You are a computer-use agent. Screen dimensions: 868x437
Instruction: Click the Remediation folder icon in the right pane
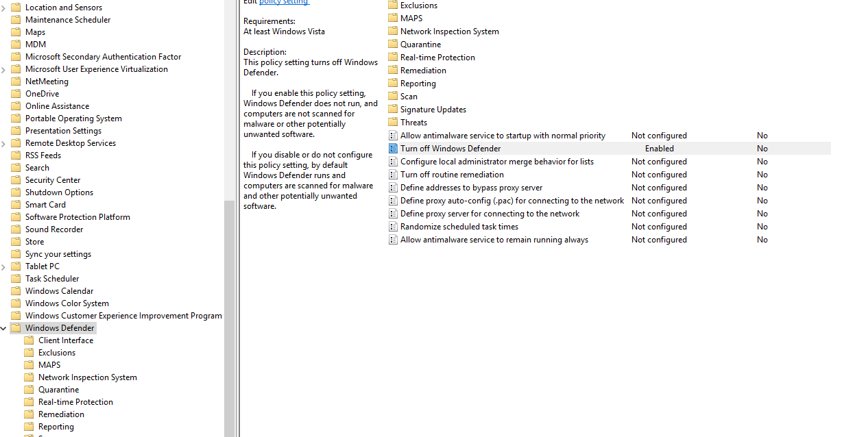click(393, 71)
